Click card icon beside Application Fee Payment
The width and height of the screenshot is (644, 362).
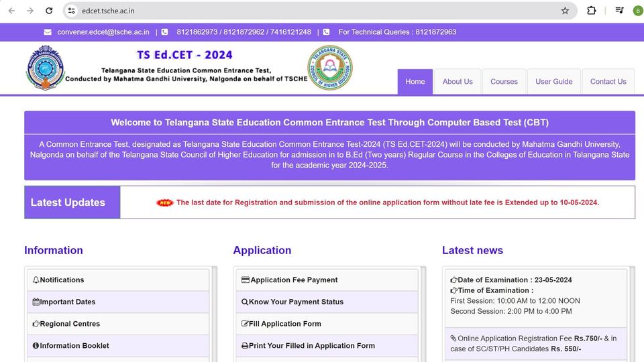[x=246, y=280]
